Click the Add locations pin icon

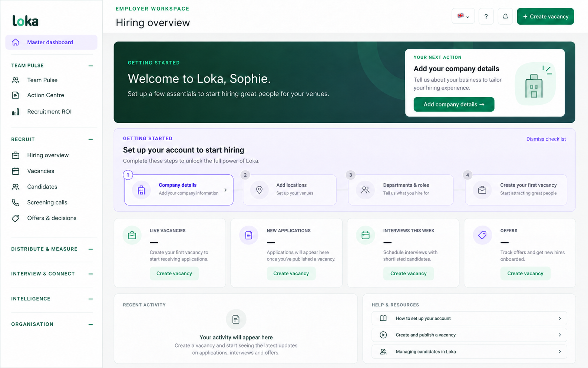coord(260,190)
